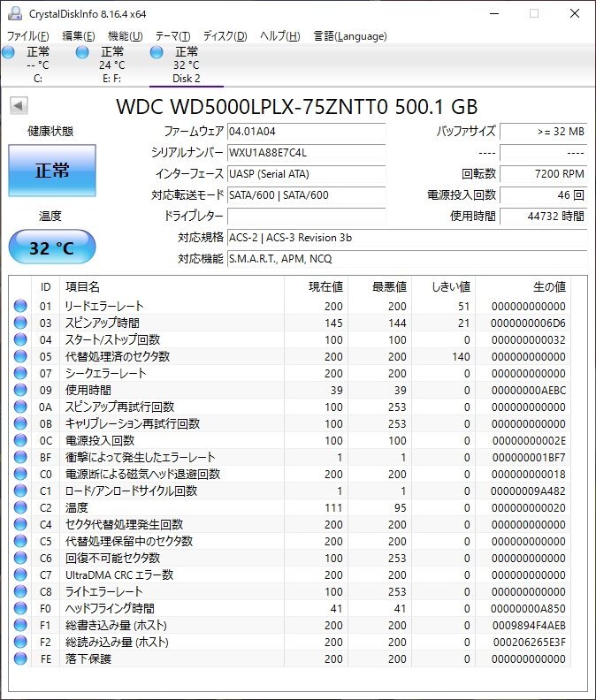Open the 機能(U) menu
The width and height of the screenshot is (596, 700).
point(126,36)
